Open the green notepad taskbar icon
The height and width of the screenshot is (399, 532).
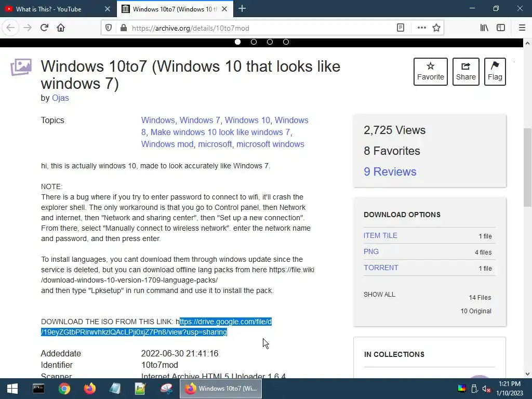point(140,389)
